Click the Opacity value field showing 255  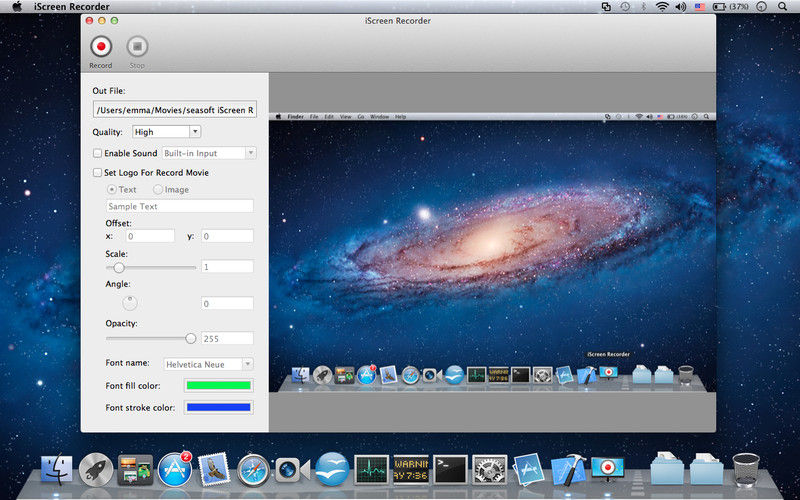[228, 338]
